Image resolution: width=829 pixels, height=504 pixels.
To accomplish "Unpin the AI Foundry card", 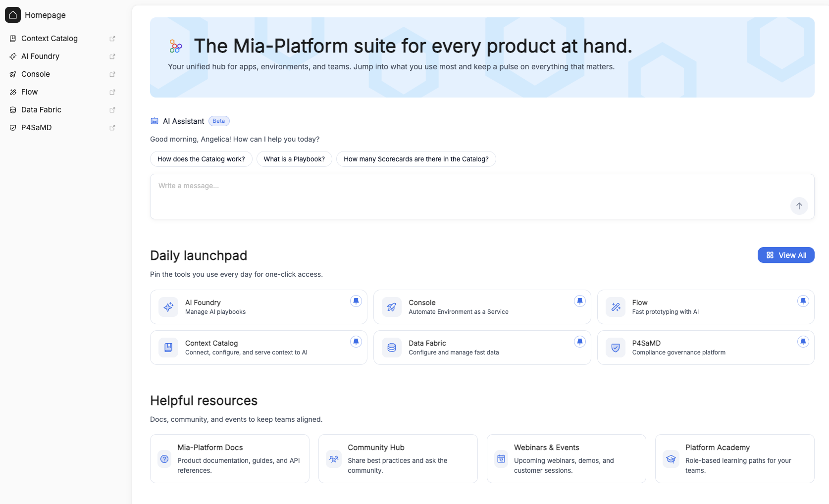I will pyautogui.click(x=356, y=301).
